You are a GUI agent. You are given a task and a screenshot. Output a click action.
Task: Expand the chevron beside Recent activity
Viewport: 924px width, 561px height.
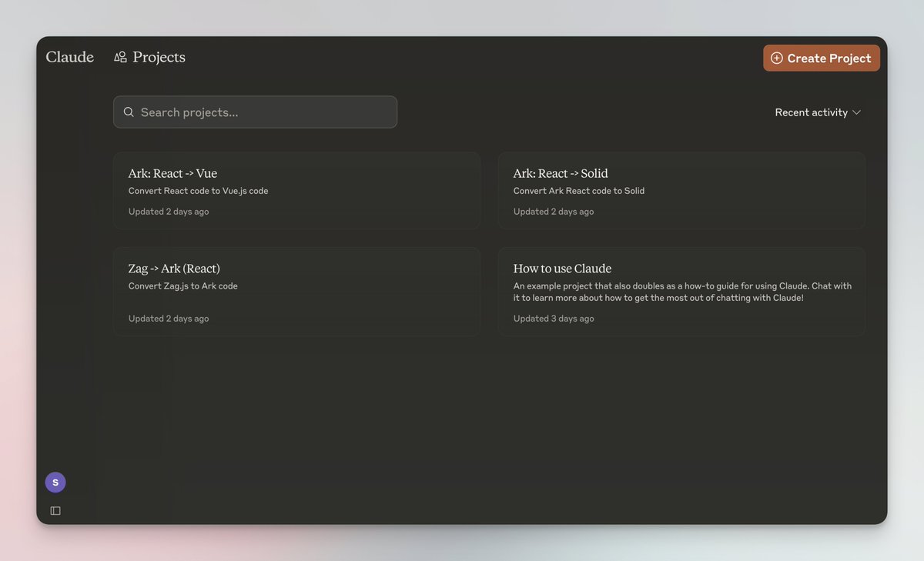(856, 112)
